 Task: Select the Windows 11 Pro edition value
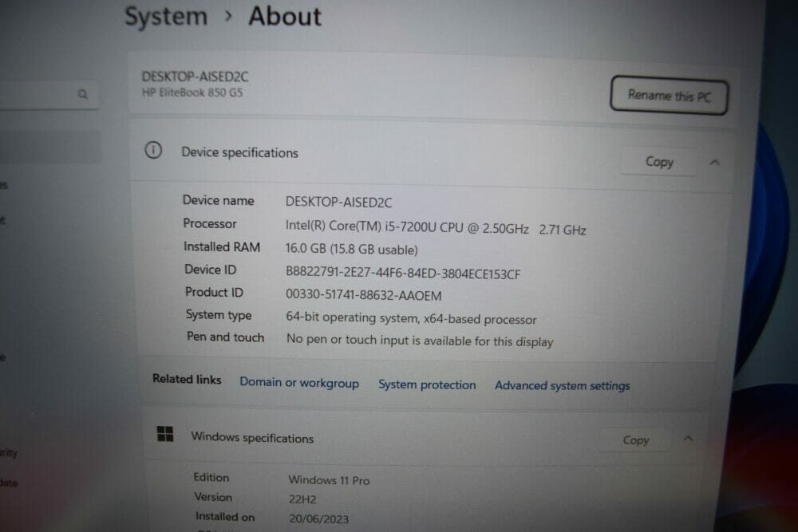pos(329,480)
